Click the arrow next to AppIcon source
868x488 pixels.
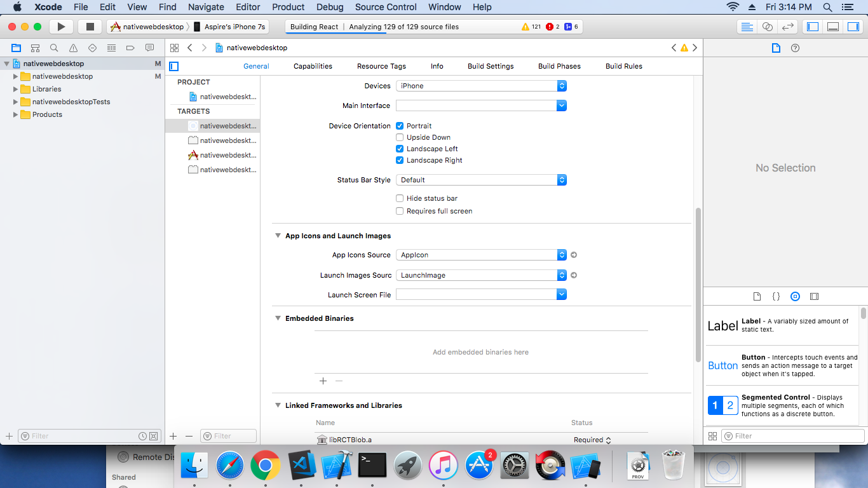click(574, 255)
